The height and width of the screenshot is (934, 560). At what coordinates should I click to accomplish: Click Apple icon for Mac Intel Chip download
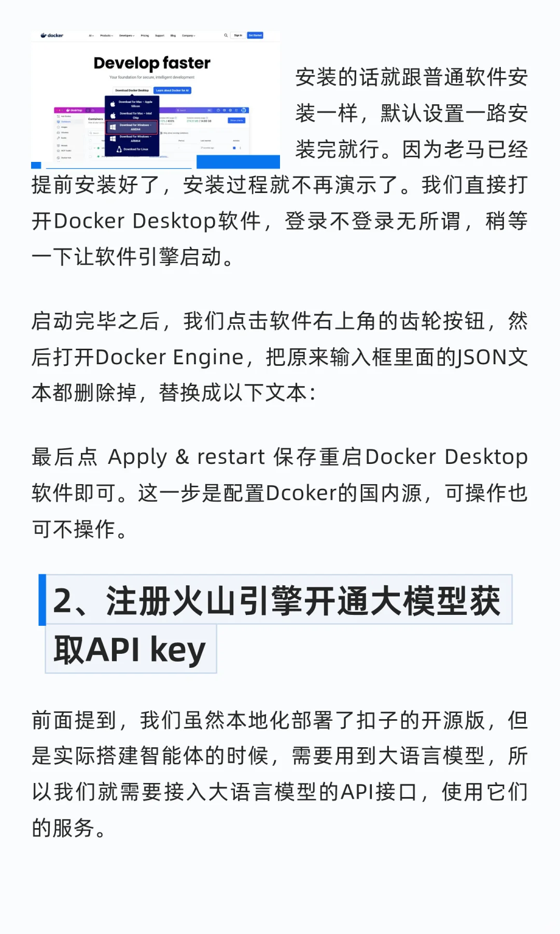click(x=113, y=115)
